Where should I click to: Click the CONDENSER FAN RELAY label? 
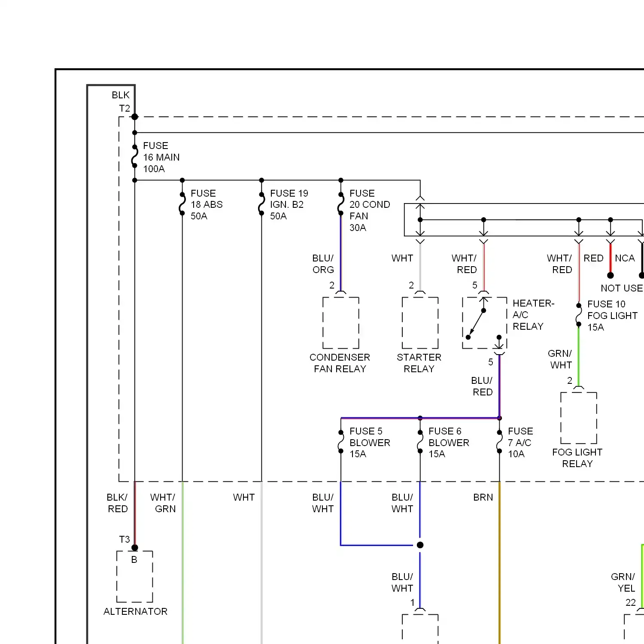click(x=340, y=363)
